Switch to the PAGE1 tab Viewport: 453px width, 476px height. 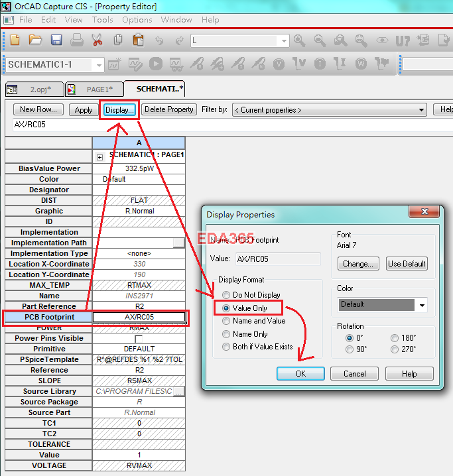[94, 89]
